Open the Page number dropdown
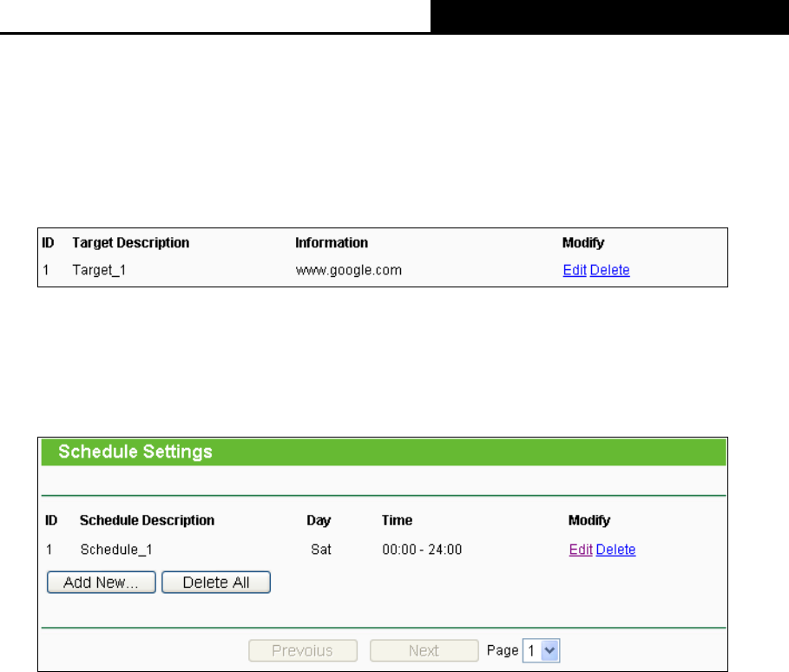This screenshot has width=789, height=672. tap(541, 651)
